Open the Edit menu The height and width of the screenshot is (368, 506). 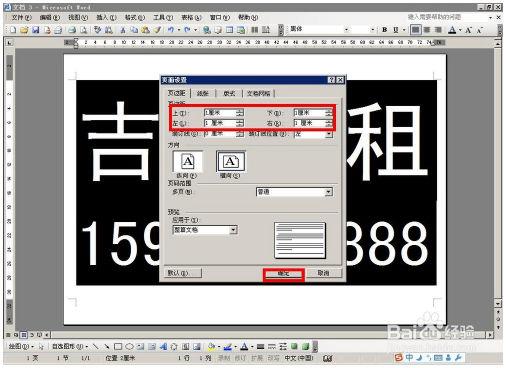coord(49,17)
